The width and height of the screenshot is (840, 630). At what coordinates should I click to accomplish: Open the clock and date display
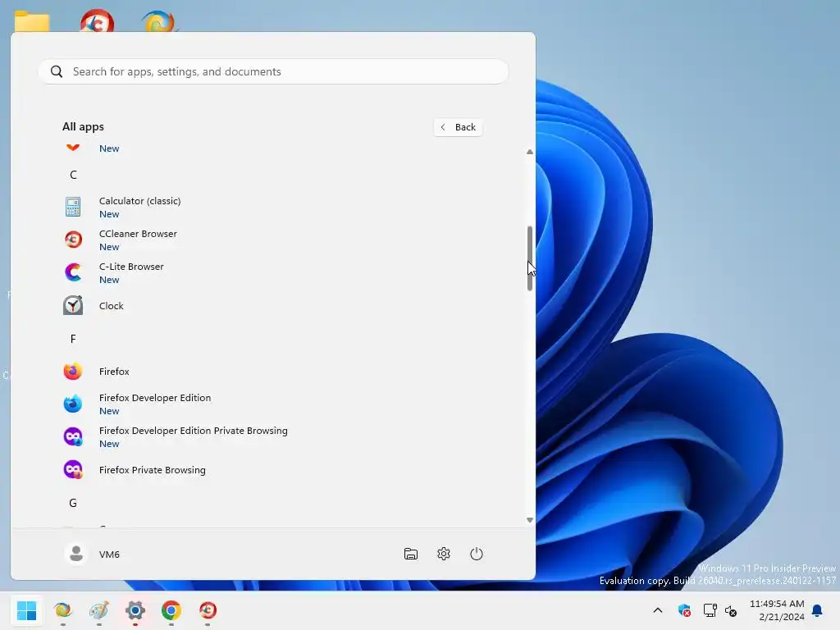[777, 610]
